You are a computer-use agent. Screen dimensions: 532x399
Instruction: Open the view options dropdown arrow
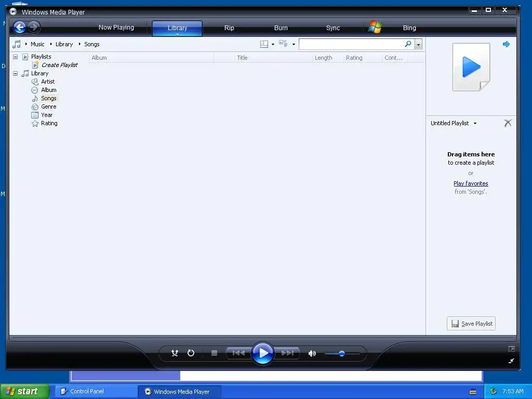tap(294, 44)
